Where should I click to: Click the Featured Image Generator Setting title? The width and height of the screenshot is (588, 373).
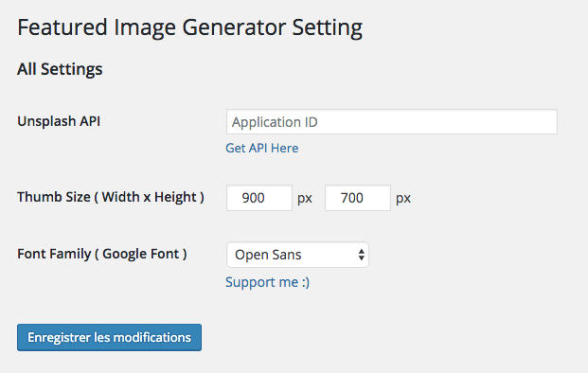coord(189,27)
